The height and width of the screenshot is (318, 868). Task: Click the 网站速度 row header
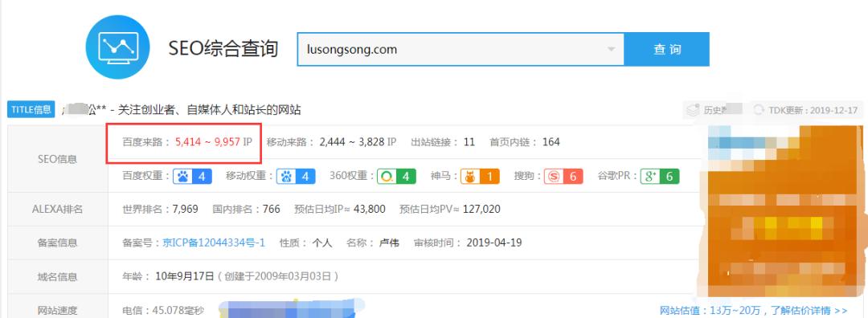pos(58,310)
